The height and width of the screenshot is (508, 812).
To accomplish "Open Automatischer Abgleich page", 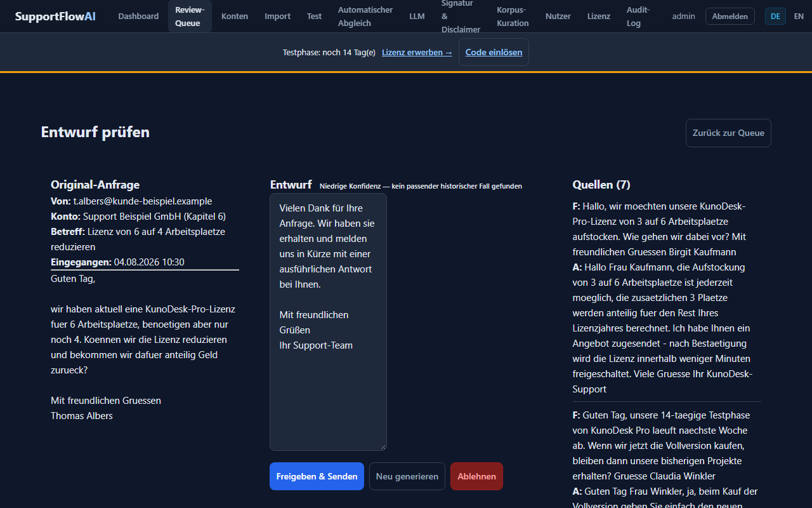I will click(365, 17).
